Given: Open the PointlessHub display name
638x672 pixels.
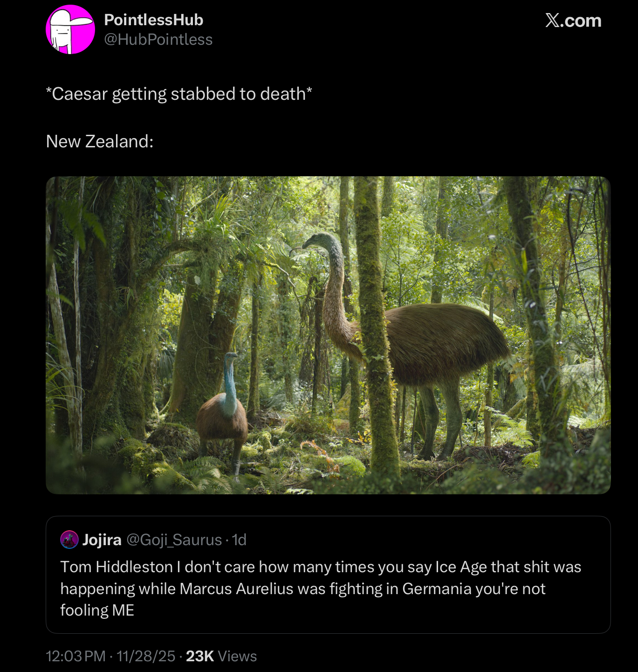Looking at the screenshot, I should tap(153, 20).
